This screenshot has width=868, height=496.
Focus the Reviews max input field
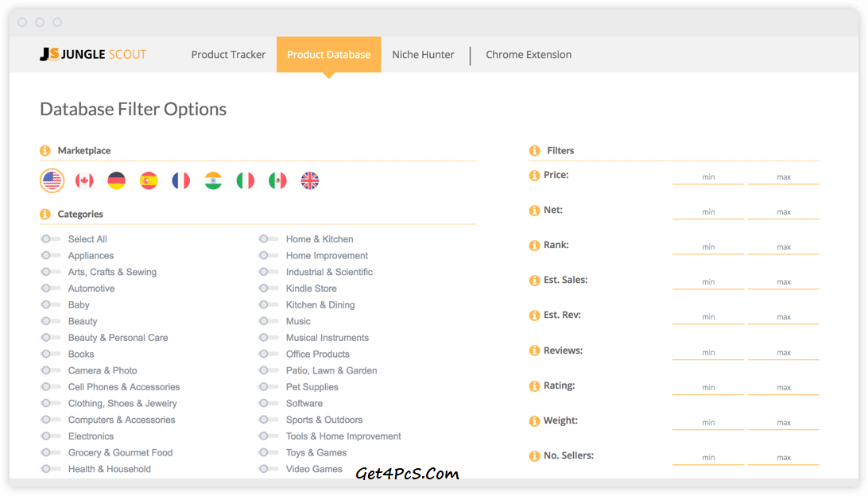coord(784,352)
